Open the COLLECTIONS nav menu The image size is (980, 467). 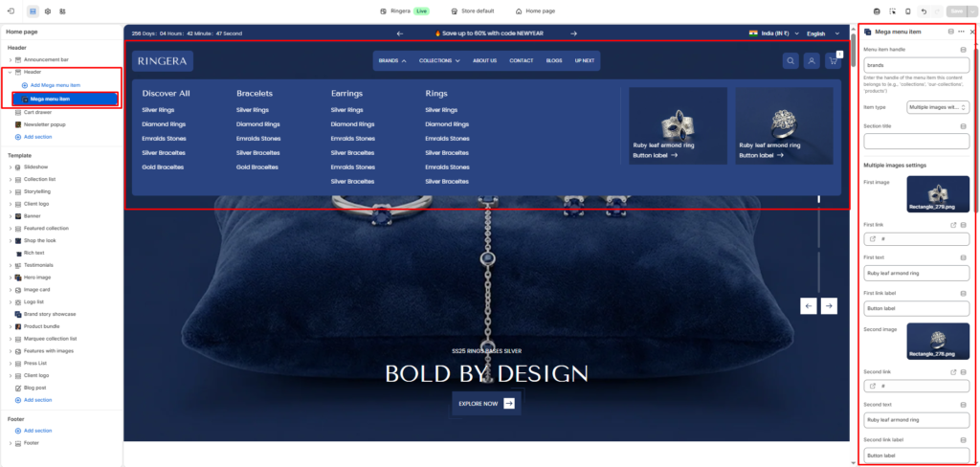(439, 60)
